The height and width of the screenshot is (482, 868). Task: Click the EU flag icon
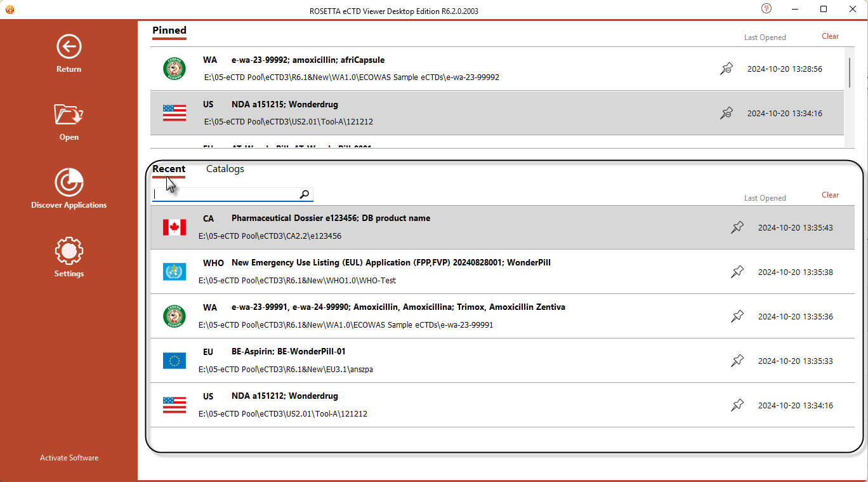[x=174, y=361]
